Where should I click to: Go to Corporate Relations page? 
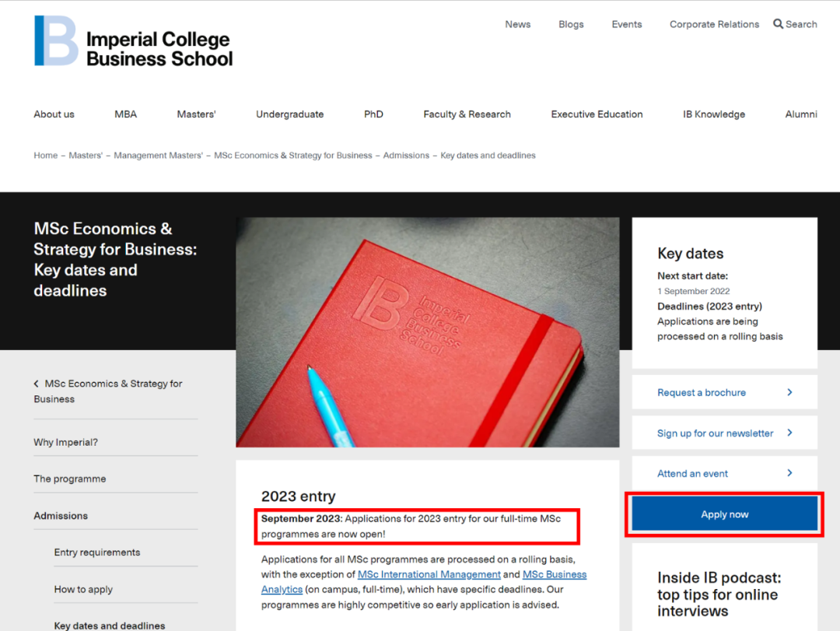click(714, 24)
